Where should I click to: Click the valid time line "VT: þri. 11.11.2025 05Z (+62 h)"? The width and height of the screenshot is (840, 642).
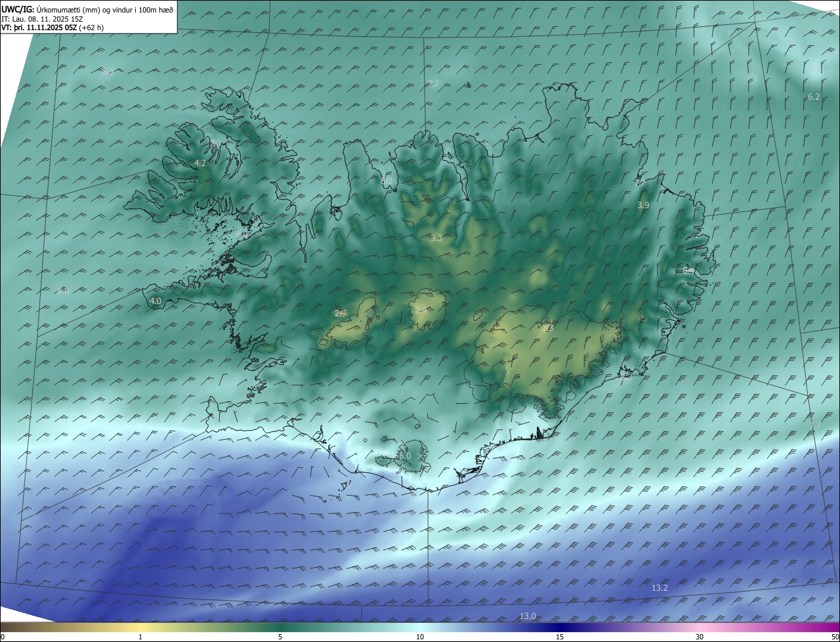(52, 28)
